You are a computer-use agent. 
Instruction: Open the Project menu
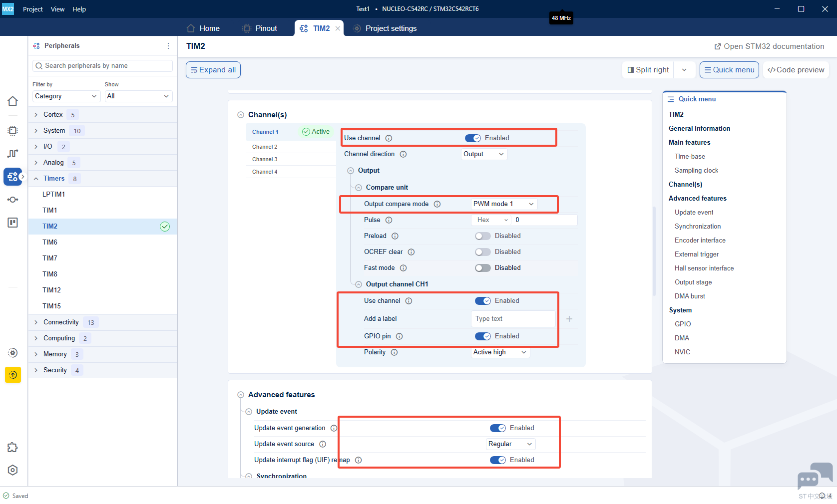(x=33, y=9)
